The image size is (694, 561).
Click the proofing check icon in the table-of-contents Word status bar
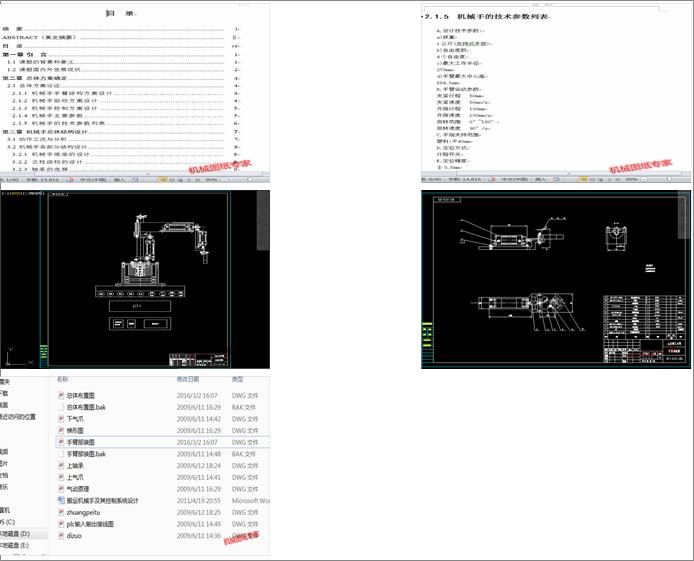[x=70, y=180]
